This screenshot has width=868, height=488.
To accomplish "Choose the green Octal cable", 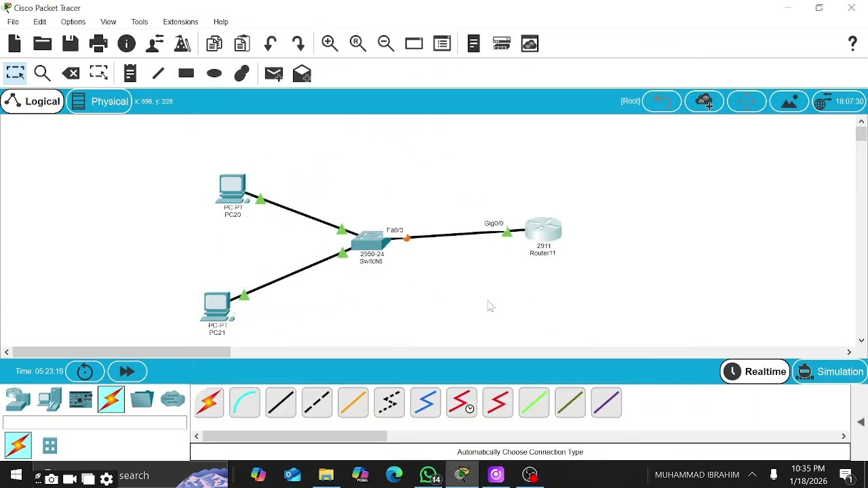I will pos(534,403).
